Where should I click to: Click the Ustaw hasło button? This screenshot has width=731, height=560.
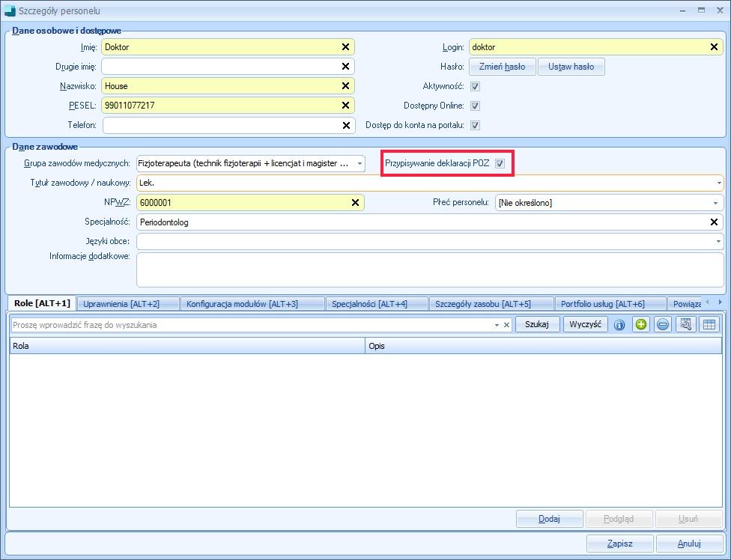coord(571,67)
